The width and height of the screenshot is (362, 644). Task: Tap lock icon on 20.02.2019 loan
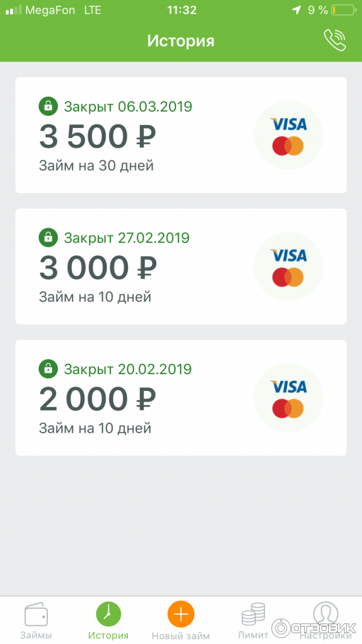(x=48, y=369)
